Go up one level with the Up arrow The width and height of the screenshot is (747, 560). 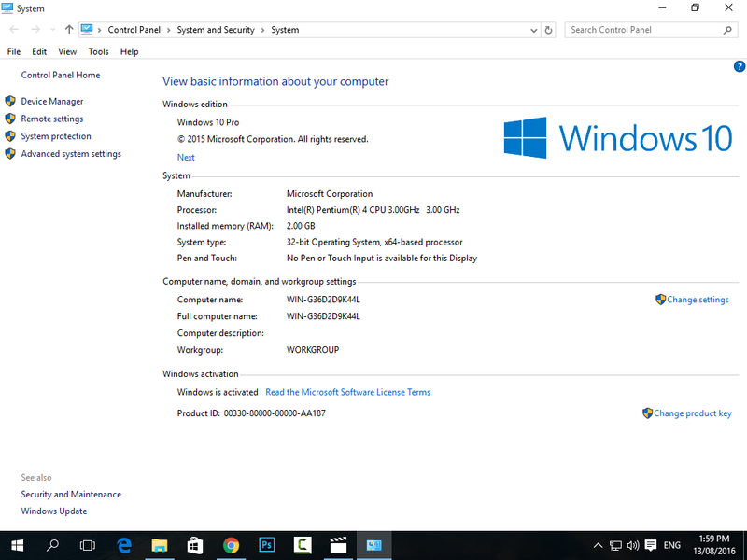(69, 30)
